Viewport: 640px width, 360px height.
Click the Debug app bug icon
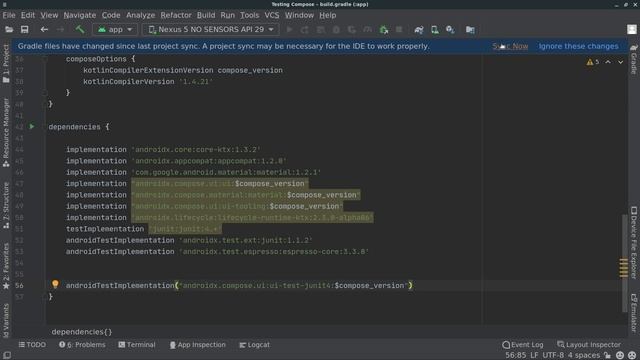coord(336,29)
